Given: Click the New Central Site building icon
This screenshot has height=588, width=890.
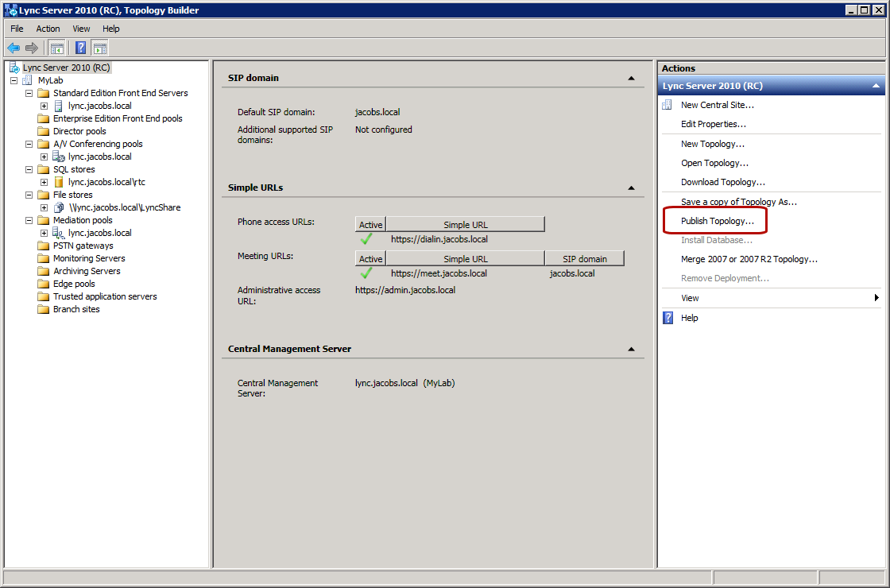Looking at the screenshot, I should [x=667, y=105].
